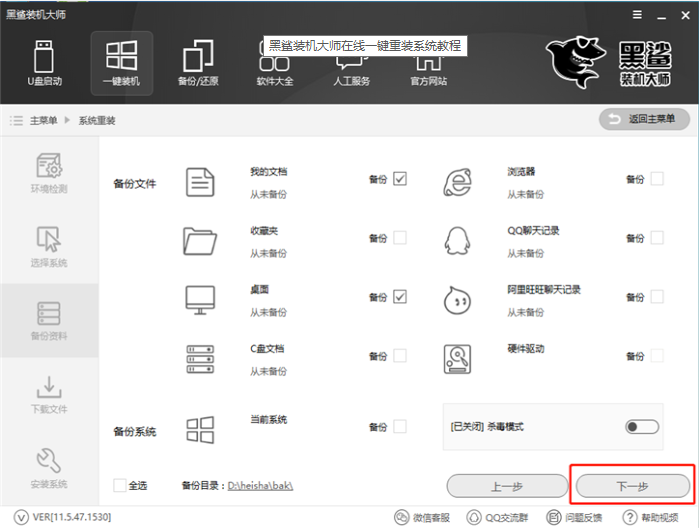The height and width of the screenshot is (528, 699).
Task: Click the 下一步 button
Action: click(x=630, y=486)
